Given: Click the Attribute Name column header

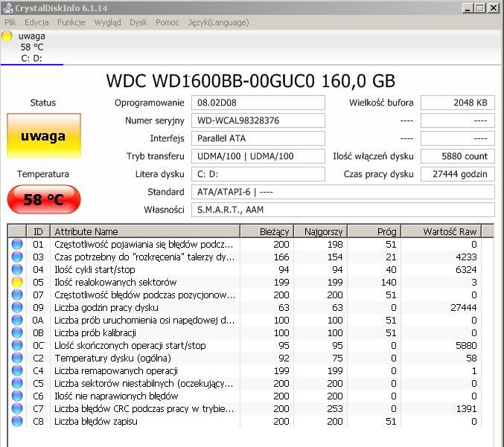Looking at the screenshot, I should click(x=145, y=231).
